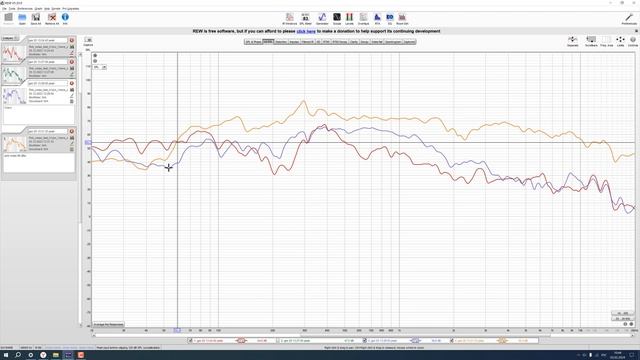Image resolution: width=640 pixels, height=360 pixels.
Task: Switch to the Waterfall tab
Action: click(x=377, y=42)
